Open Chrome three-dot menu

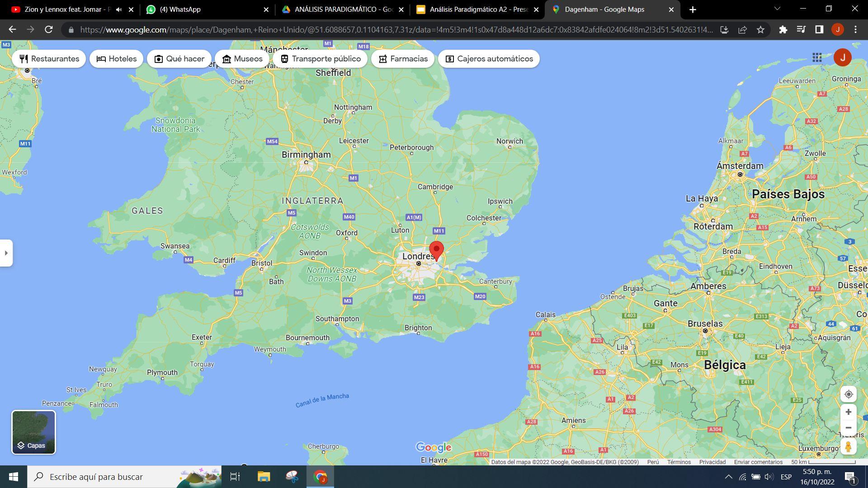click(855, 30)
